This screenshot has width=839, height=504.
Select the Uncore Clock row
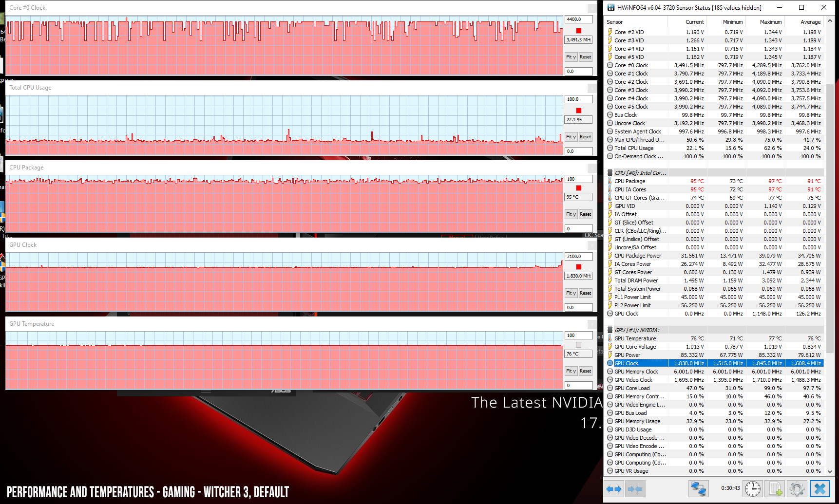pyautogui.click(x=715, y=123)
